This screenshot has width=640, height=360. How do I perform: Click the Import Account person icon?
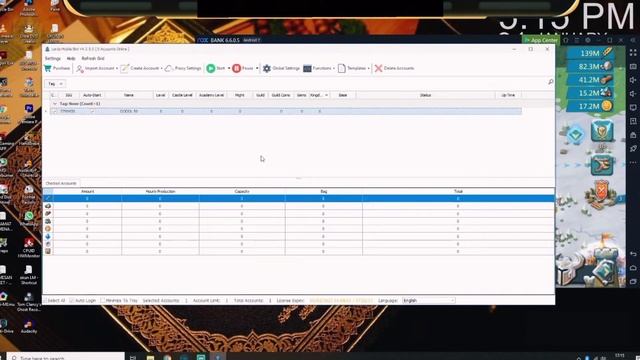[x=80, y=69]
